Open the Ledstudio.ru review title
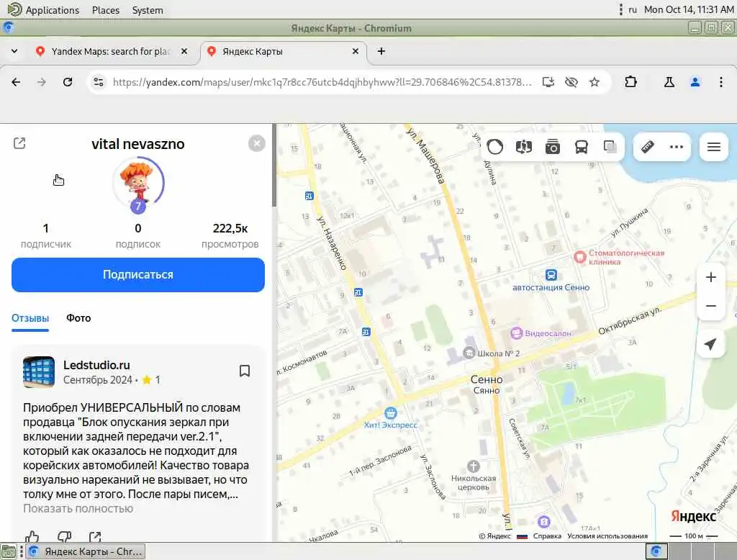The height and width of the screenshot is (560, 737). click(x=97, y=365)
